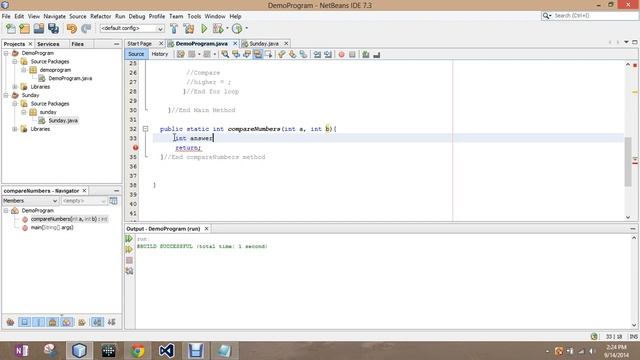Click the editor vertical scrollbar thumb
The width and height of the screenshot is (640, 360).
click(x=628, y=162)
